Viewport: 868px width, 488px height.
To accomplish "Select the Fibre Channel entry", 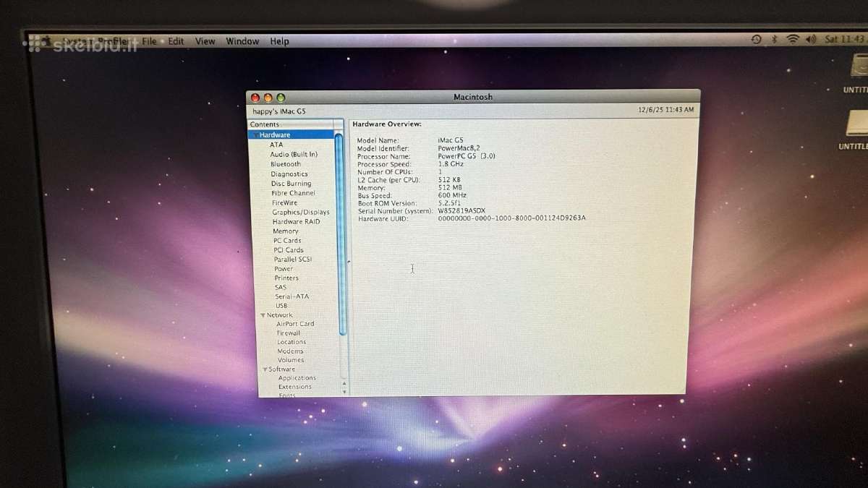I will click(294, 193).
